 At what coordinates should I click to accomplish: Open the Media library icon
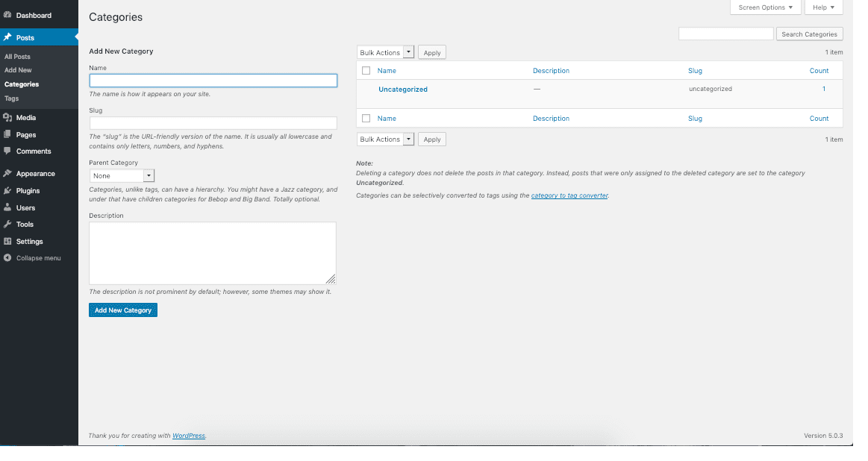coord(9,117)
